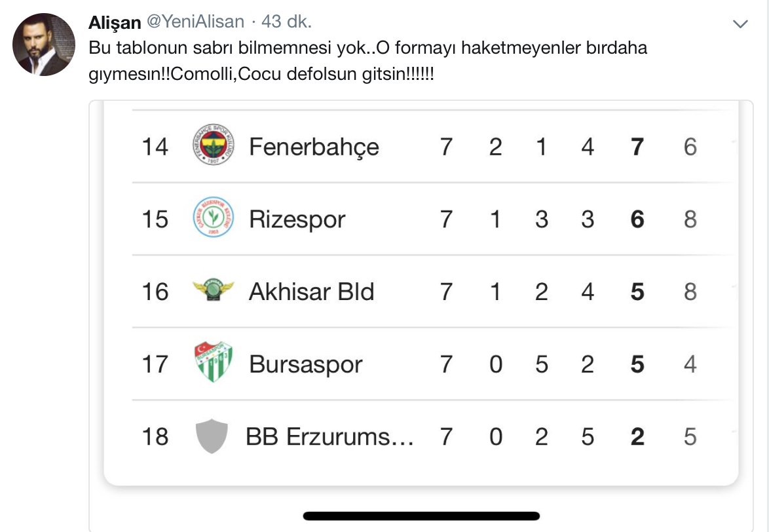Click rank number 18 in standings

[x=155, y=436]
